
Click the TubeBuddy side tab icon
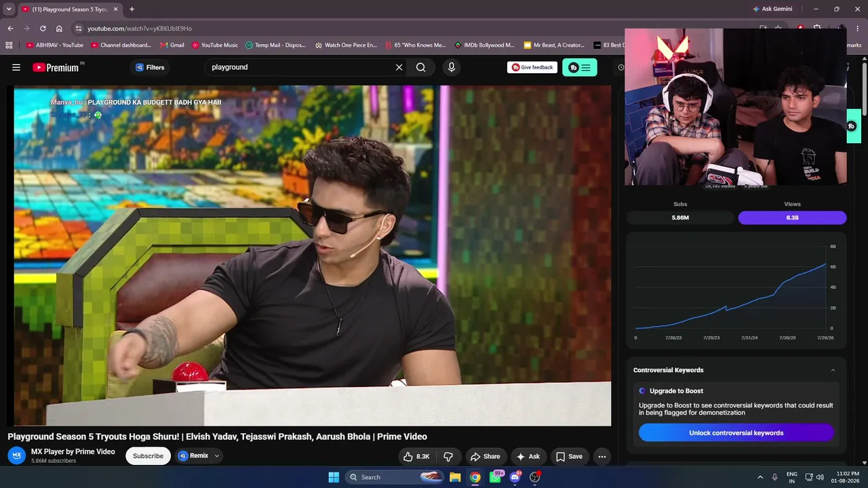pos(852,126)
